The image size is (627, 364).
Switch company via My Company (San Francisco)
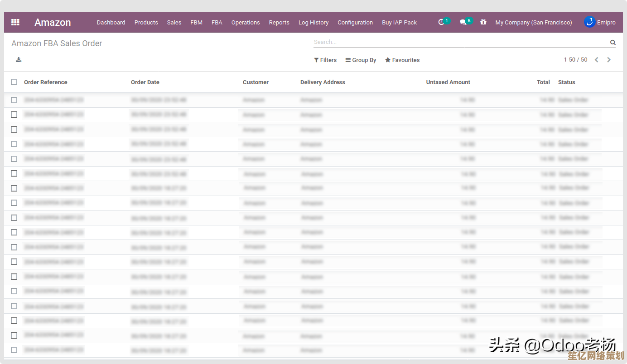(x=534, y=22)
